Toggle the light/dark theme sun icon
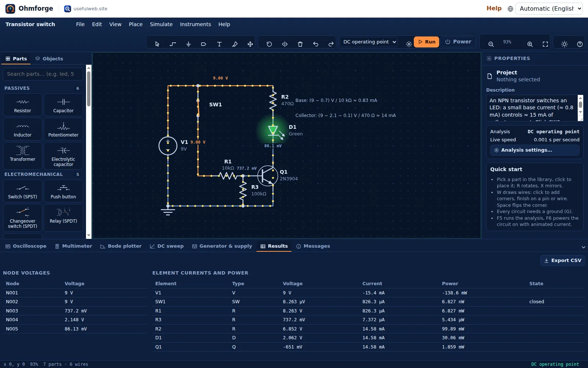 (x=564, y=44)
